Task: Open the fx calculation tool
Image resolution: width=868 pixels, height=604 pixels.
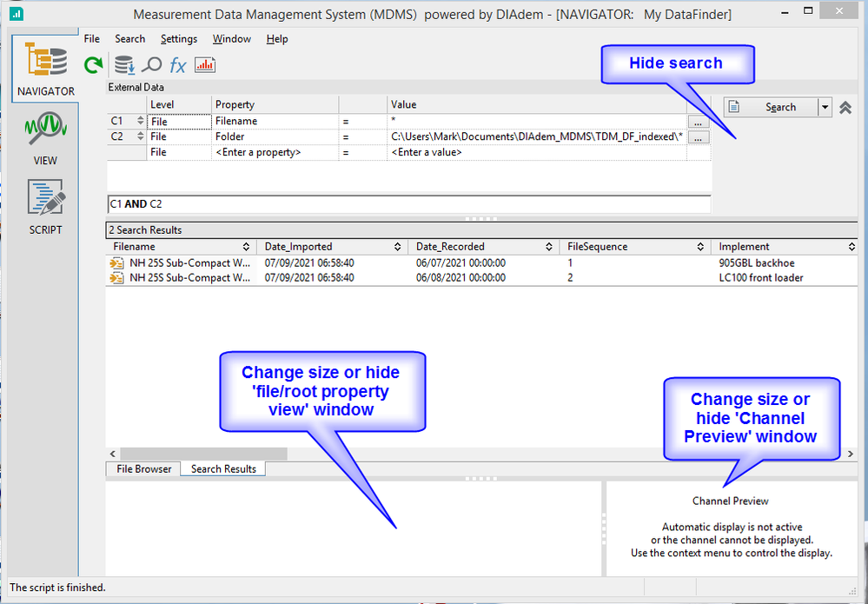Action: 178,65
